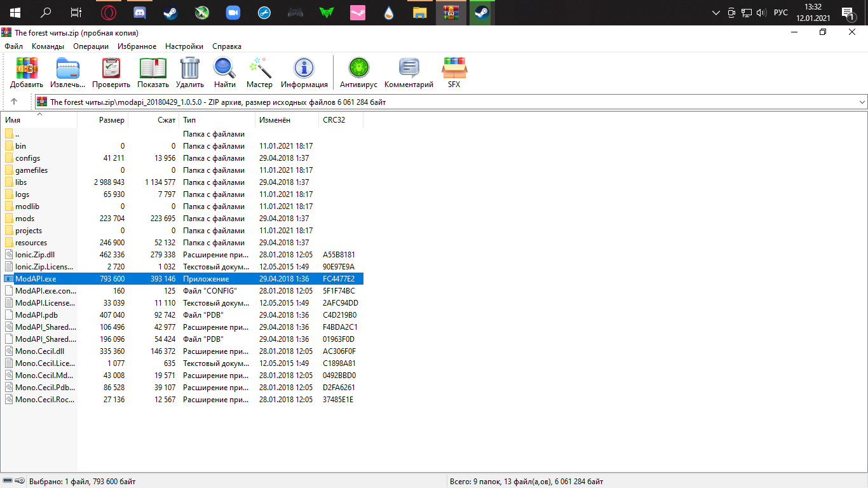This screenshot has height=488, width=868.
Task: Select the Mono.Cecil.Pdb... file
Action: tap(39, 388)
